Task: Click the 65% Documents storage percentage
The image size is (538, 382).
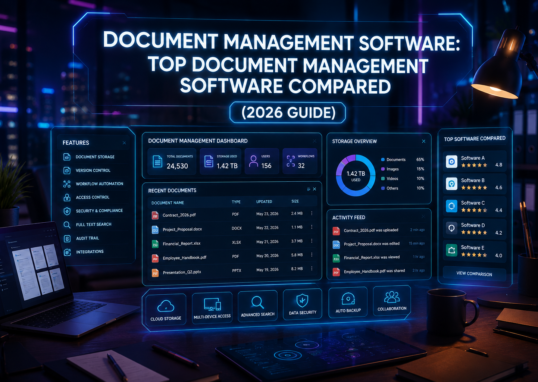Action: point(420,160)
